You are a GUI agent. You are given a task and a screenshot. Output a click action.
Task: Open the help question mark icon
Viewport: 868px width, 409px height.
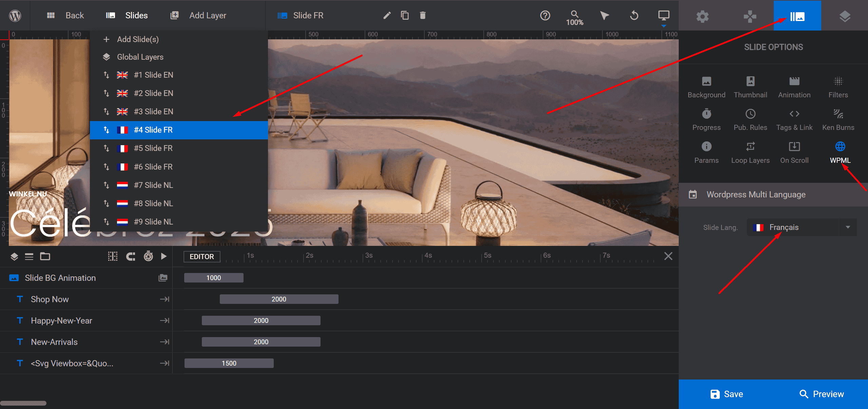[x=545, y=15]
